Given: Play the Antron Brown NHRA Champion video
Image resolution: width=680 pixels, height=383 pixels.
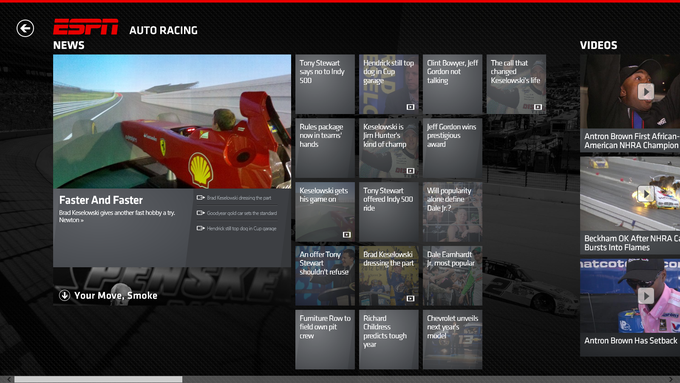Looking at the screenshot, I should click(x=645, y=92).
